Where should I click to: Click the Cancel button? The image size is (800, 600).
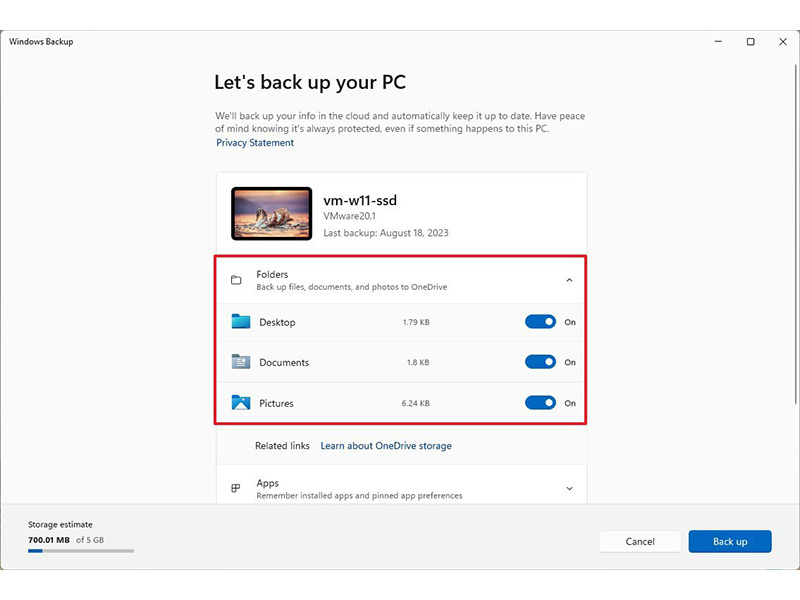[x=640, y=541]
